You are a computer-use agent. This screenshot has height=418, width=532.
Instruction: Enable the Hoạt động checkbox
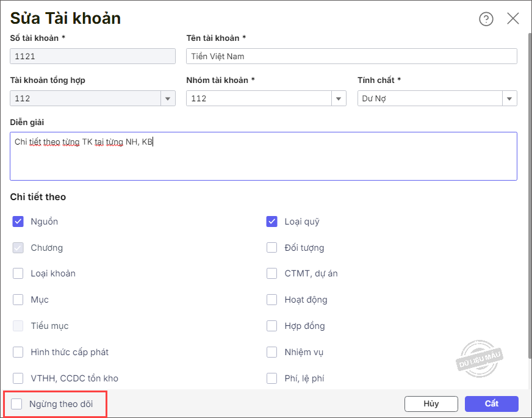click(272, 300)
